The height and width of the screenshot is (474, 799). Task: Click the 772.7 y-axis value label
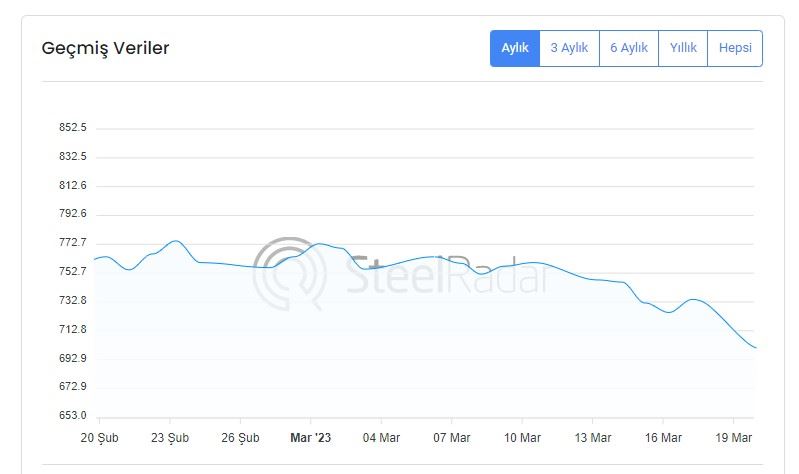coord(73,243)
